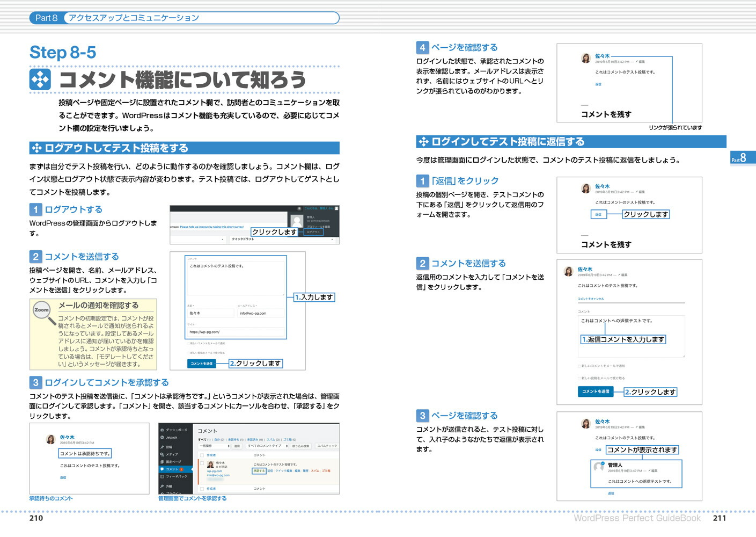Open the メディア icon in admin sidebar
The image size is (756, 537).
(x=162, y=454)
